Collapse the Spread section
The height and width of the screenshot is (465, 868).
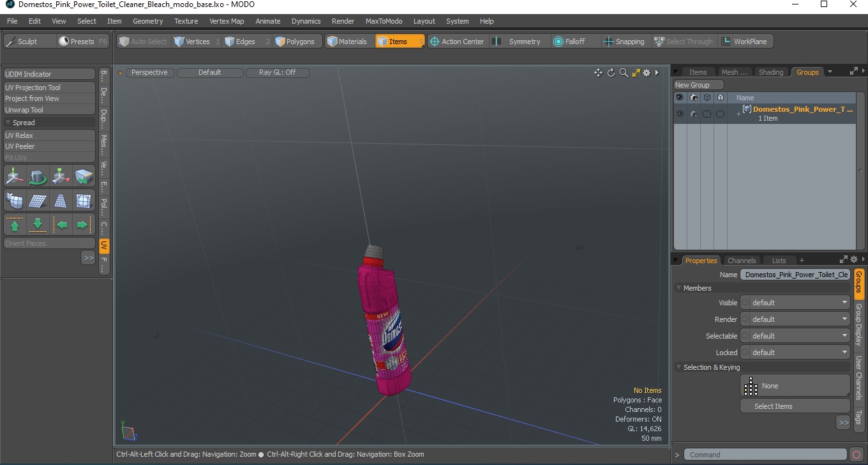point(8,123)
